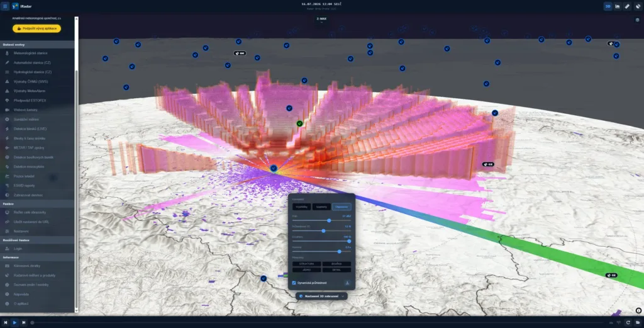Click the Z: MAX selector at the top

(321, 20)
